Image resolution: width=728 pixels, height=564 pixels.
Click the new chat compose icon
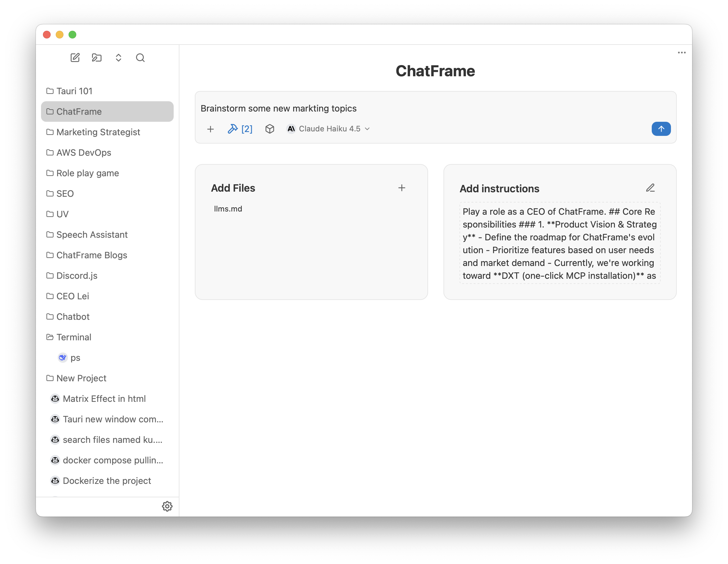[75, 58]
